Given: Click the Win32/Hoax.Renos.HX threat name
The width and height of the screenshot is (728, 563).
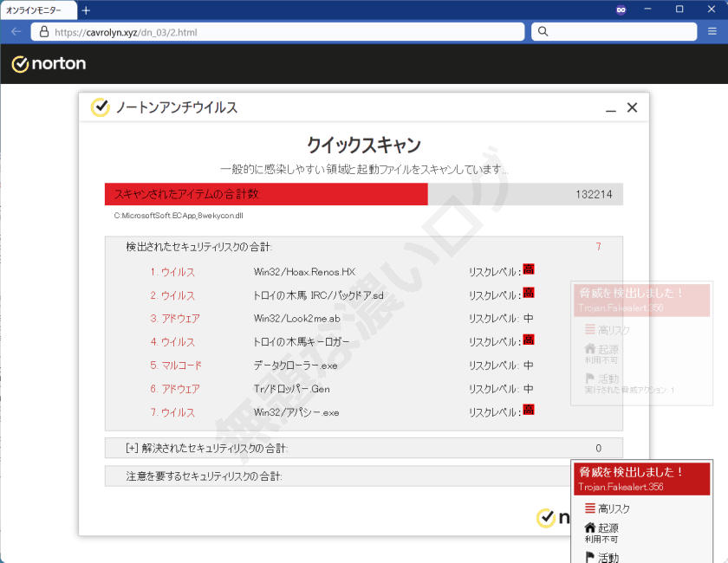Looking at the screenshot, I should pyautogui.click(x=304, y=272).
